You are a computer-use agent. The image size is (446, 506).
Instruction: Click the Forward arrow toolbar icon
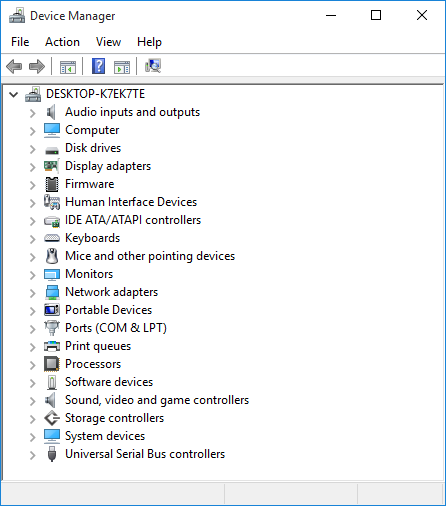[37, 66]
